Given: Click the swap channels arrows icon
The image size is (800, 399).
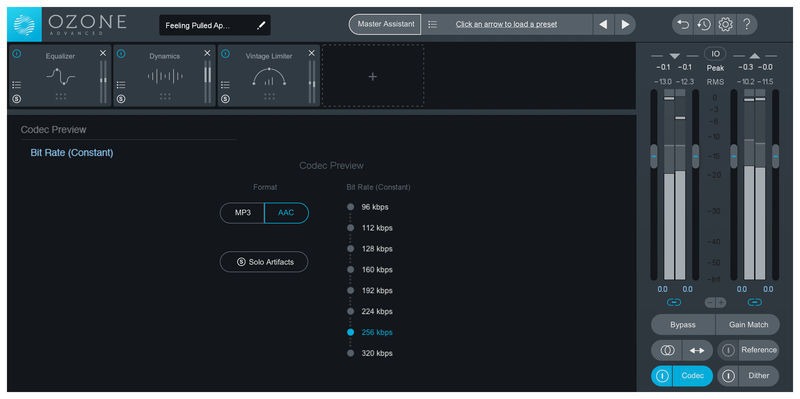Looking at the screenshot, I should [697, 351].
